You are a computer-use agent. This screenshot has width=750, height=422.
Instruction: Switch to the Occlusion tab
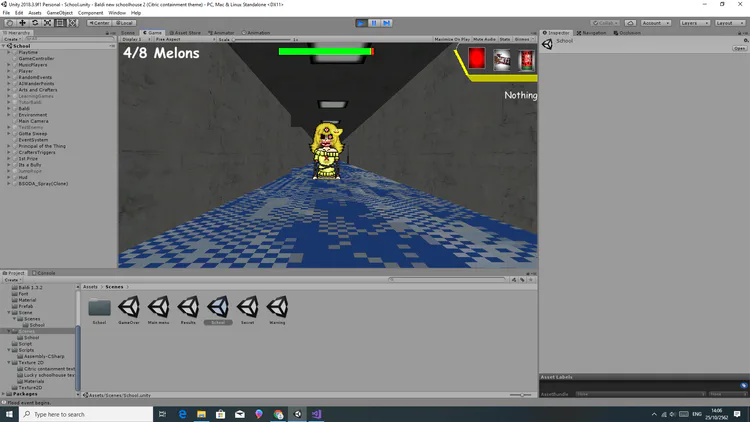coord(627,33)
